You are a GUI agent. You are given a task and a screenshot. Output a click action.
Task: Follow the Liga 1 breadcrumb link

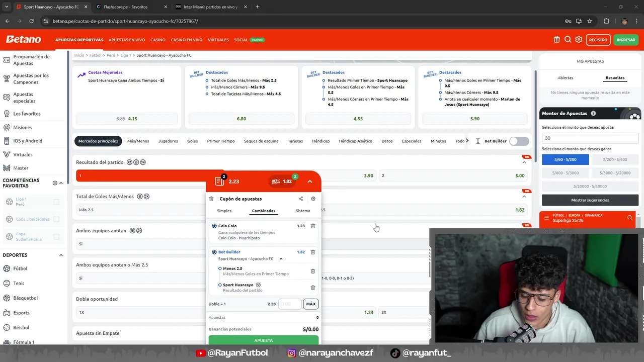[x=125, y=55]
